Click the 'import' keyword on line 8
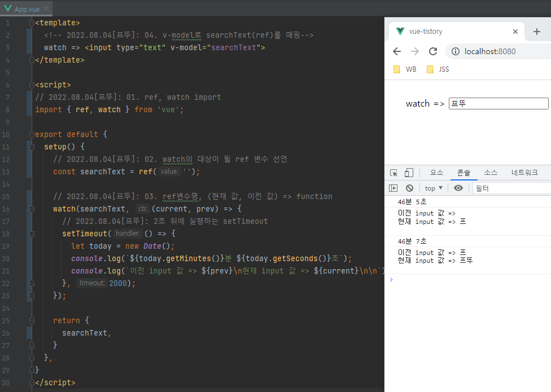 (49, 109)
